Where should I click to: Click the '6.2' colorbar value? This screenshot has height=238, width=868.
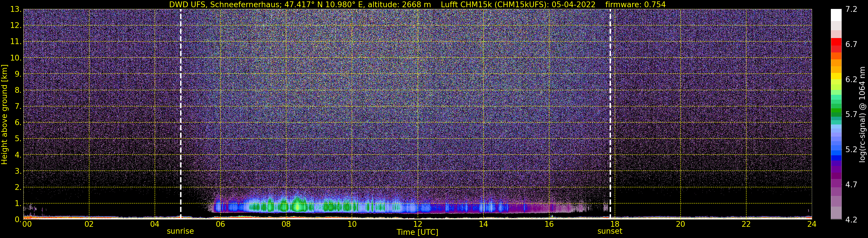point(851,80)
